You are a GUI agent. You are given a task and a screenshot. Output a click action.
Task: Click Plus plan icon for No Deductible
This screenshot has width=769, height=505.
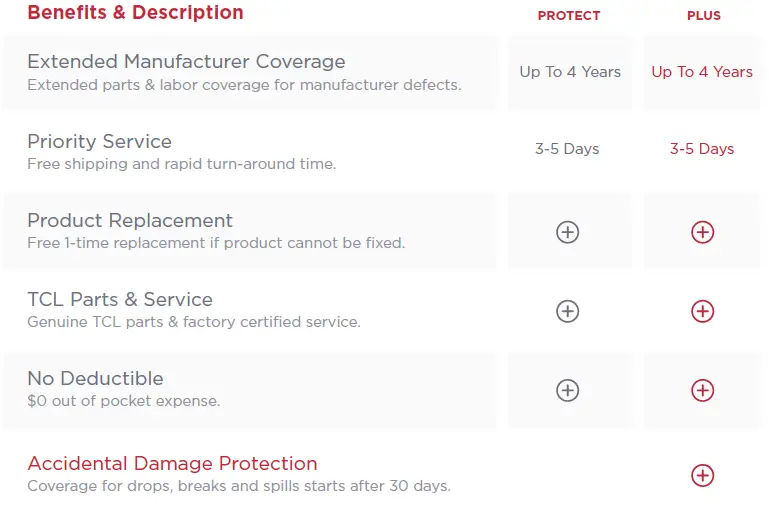[703, 390]
